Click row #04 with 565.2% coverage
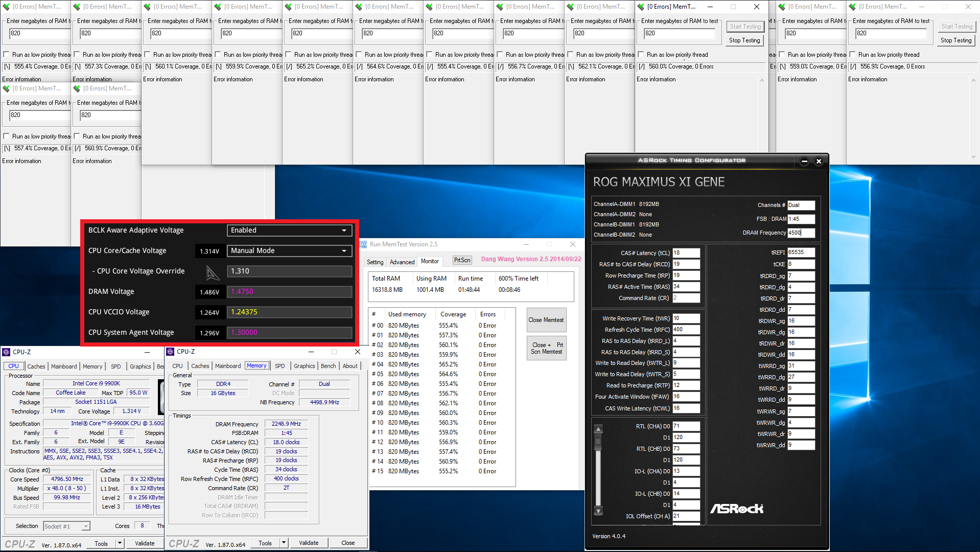 [x=441, y=364]
